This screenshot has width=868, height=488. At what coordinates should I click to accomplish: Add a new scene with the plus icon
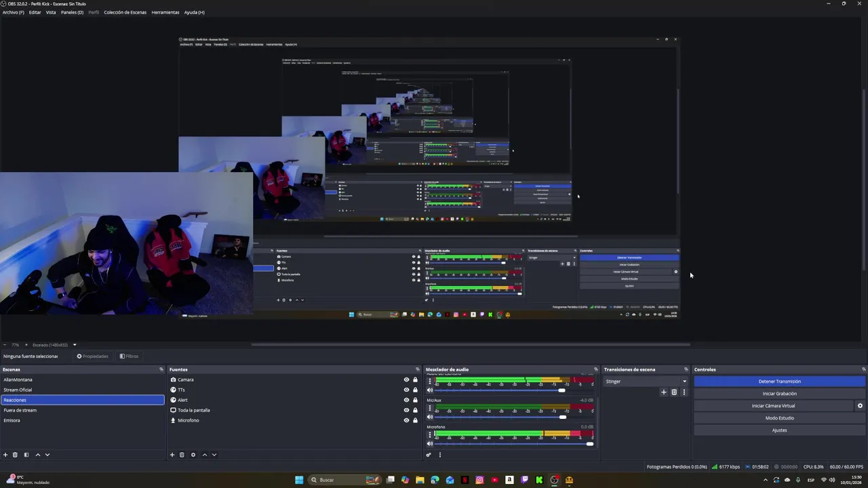pyautogui.click(x=5, y=455)
